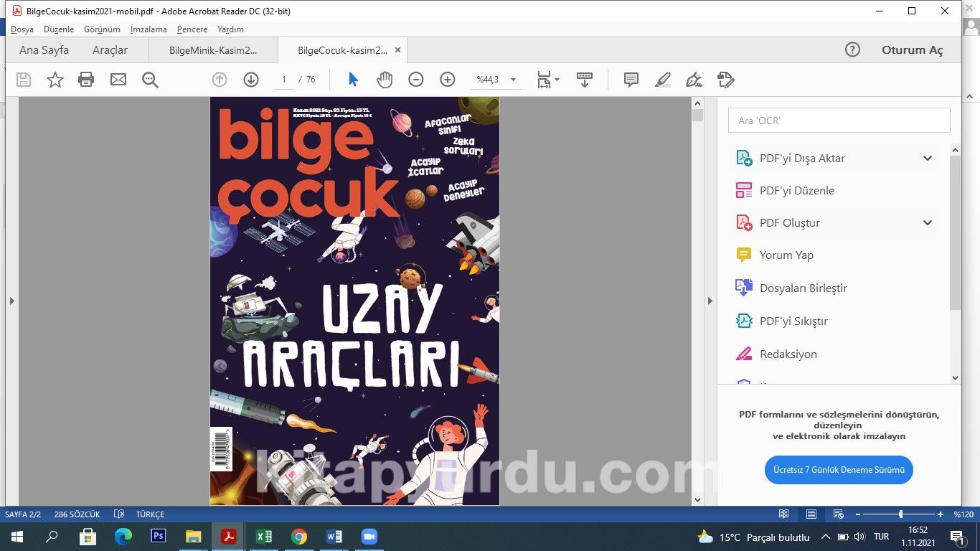Open the Görünüm menu
The width and height of the screenshot is (980, 551).
[102, 29]
